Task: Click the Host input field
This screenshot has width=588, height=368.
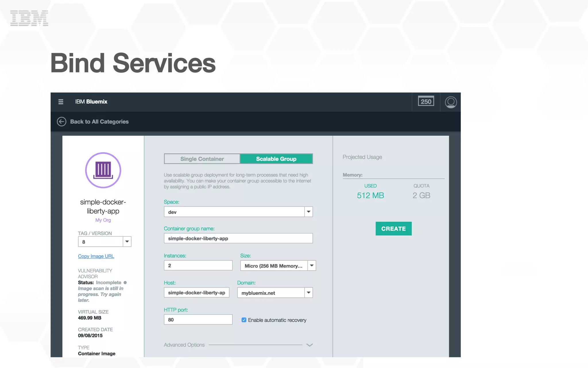Action: coord(197,292)
